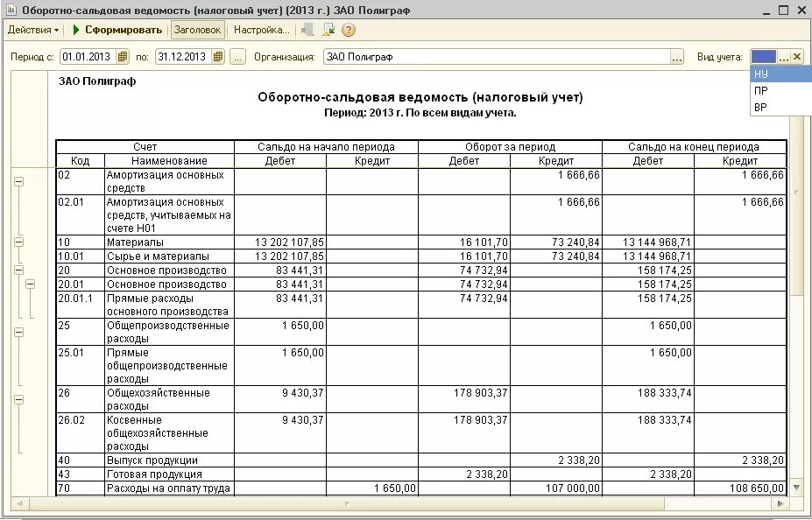Image resolution: width=812 pixels, height=520 pixels.
Task: Click the highlighted Вид учета input field
Action: 764,57
